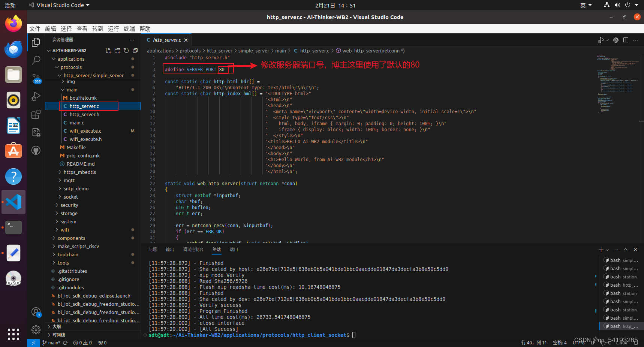Switch input method via the 英 indicator

[x=584, y=5]
